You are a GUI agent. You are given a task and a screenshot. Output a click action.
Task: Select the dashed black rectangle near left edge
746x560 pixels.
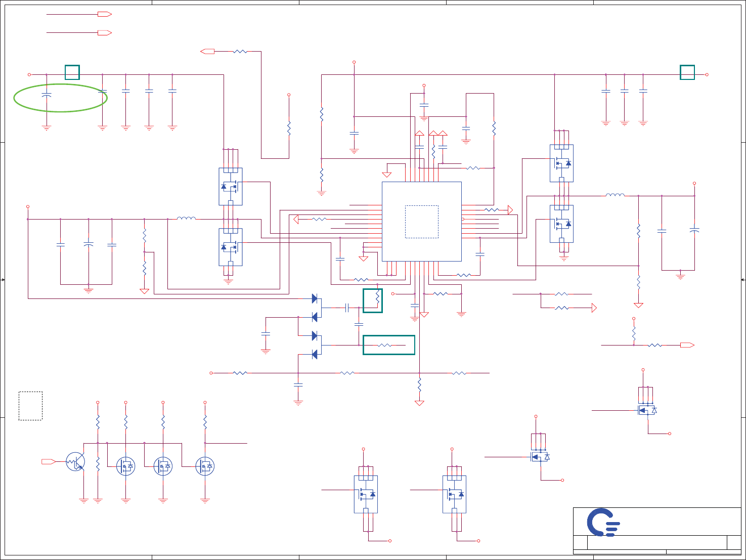30,406
